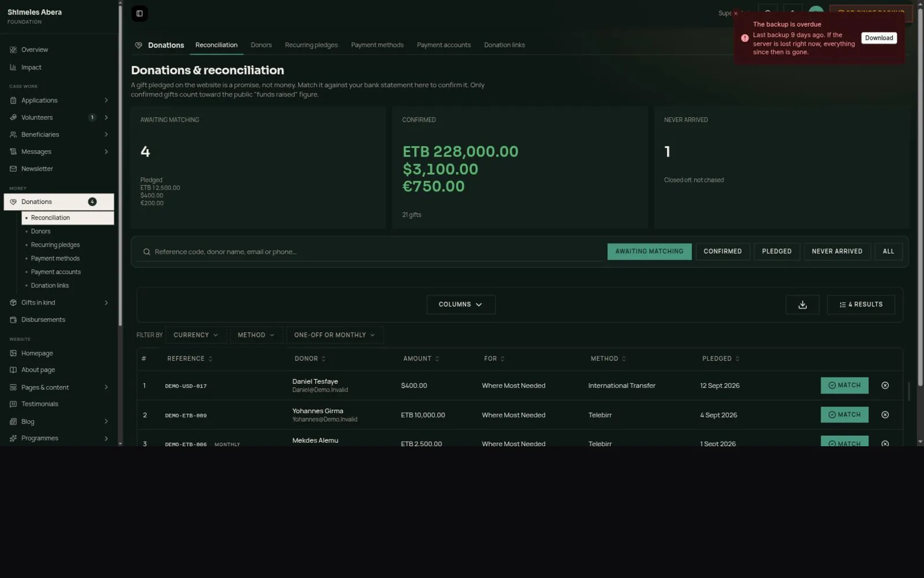
Task: Click the 4 Results button
Action: pos(861,305)
